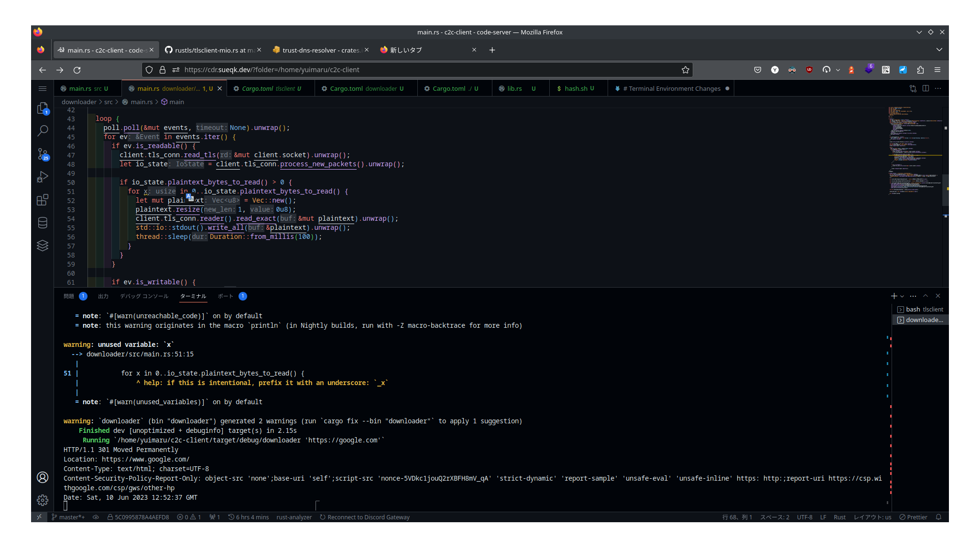The height and width of the screenshot is (559, 980).
Task: Open the Extensions view icon
Action: 43,200
